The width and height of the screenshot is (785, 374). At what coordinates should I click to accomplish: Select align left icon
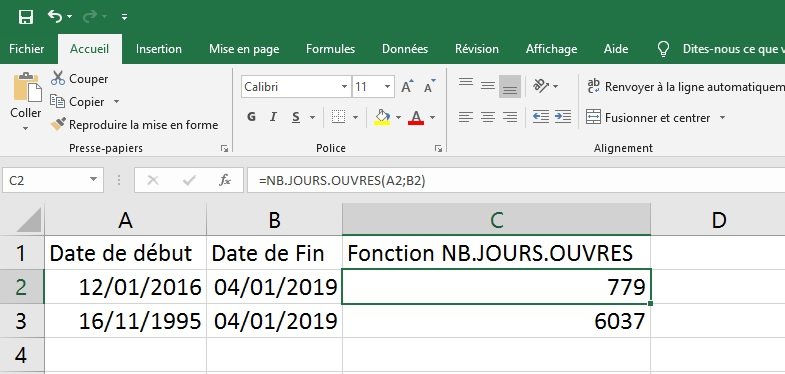[x=466, y=117]
